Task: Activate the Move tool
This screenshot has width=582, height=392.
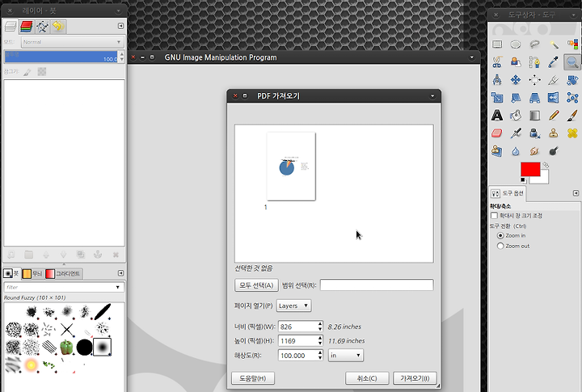Action: click(516, 80)
